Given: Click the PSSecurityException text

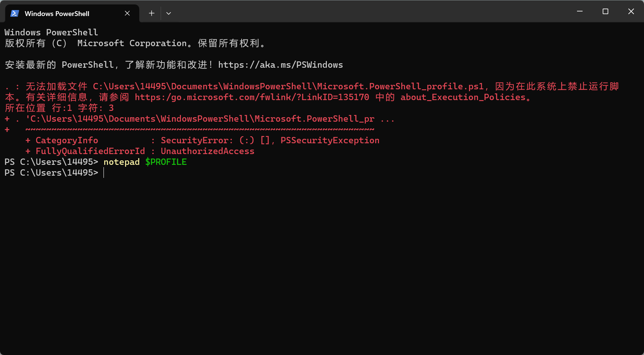Looking at the screenshot, I should [330, 140].
